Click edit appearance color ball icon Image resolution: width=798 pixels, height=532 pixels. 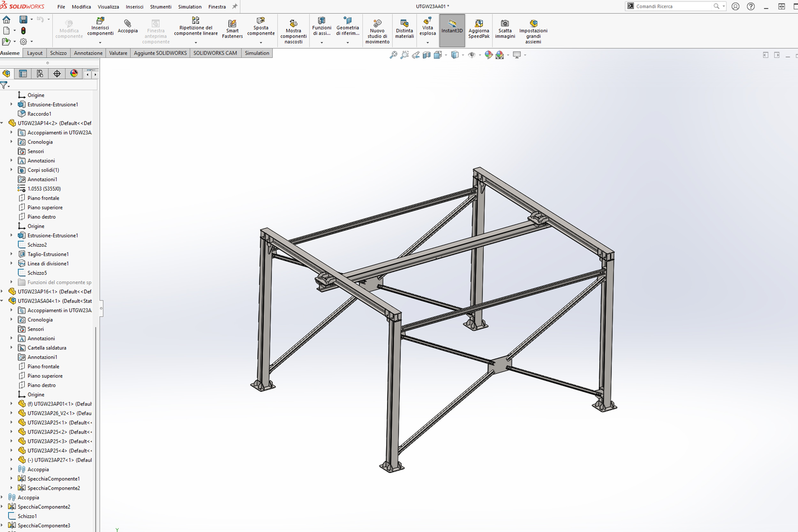489,55
